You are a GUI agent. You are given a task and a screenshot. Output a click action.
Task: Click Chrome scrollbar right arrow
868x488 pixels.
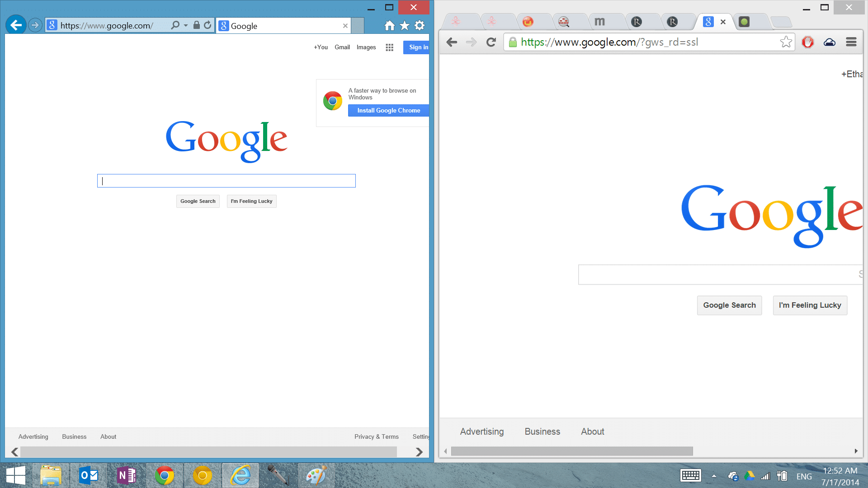point(856,451)
